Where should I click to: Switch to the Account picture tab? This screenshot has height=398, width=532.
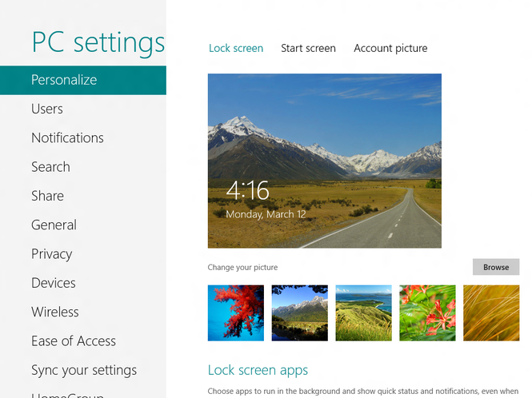pyautogui.click(x=390, y=48)
